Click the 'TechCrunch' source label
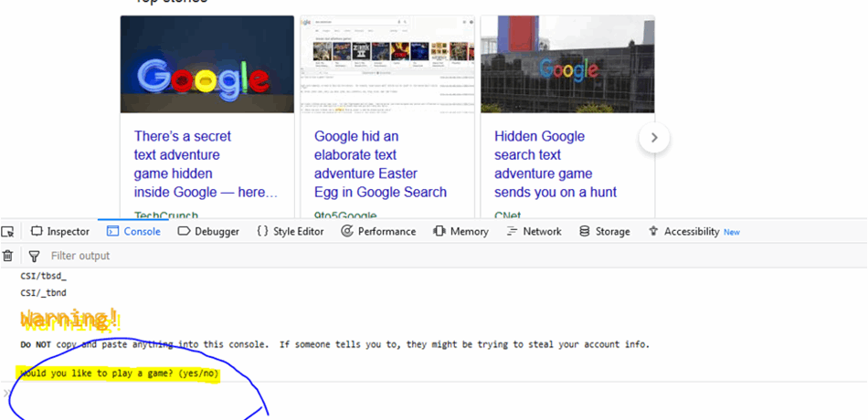868x420 pixels. (166, 215)
